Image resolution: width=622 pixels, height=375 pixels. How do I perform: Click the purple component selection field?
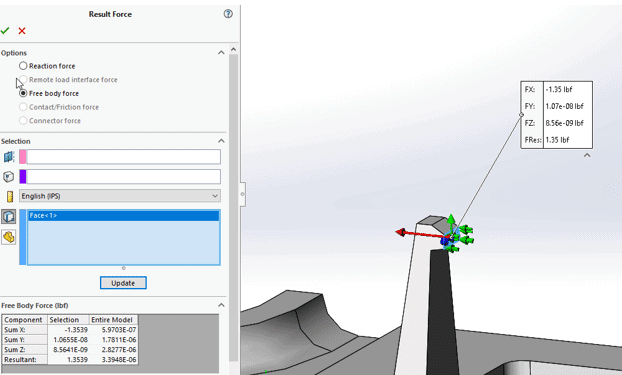120,176
